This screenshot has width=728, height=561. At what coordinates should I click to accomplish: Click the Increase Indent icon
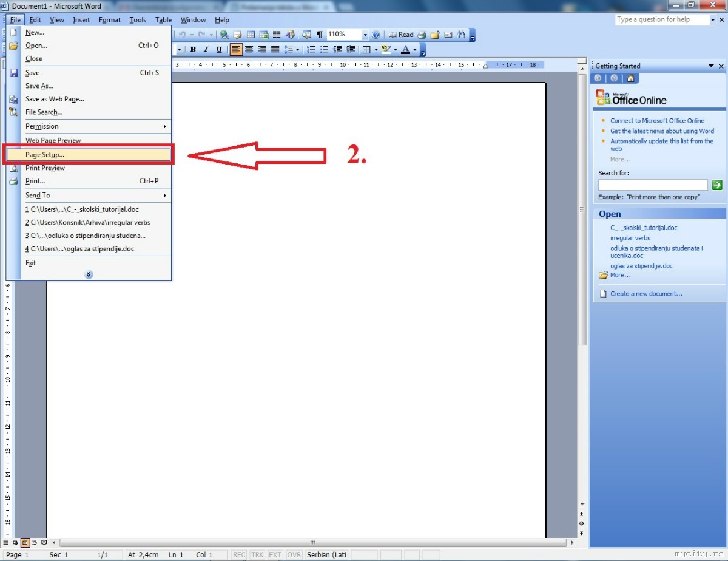point(351,50)
